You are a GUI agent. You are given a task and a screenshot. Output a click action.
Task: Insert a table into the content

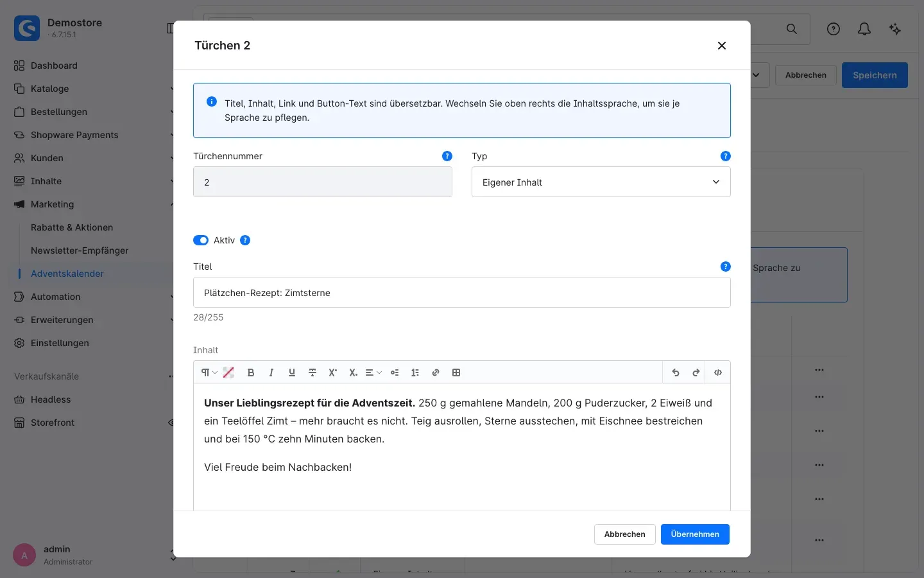click(x=456, y=372)
